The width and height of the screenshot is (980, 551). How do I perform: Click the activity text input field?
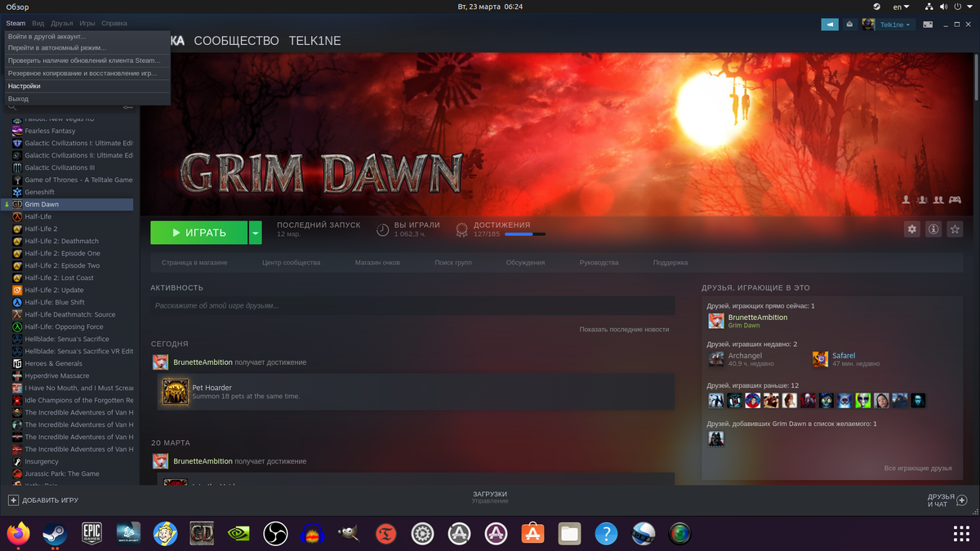coord(412,305)
